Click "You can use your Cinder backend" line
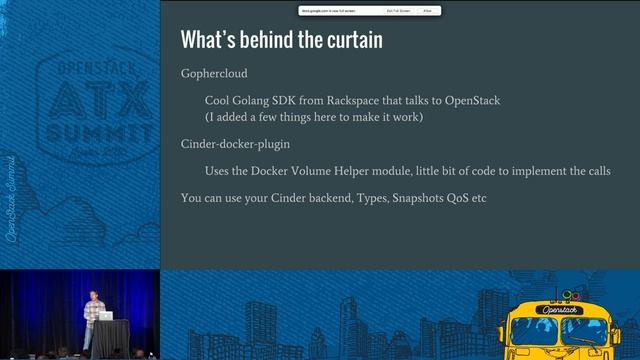640x360 pixels. (333, 198)
